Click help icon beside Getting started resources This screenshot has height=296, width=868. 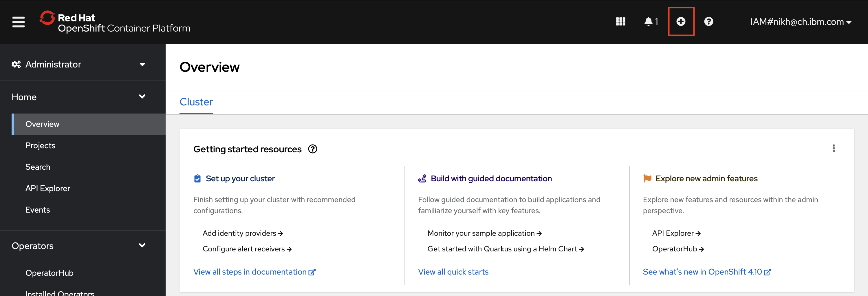coord(312,149)
